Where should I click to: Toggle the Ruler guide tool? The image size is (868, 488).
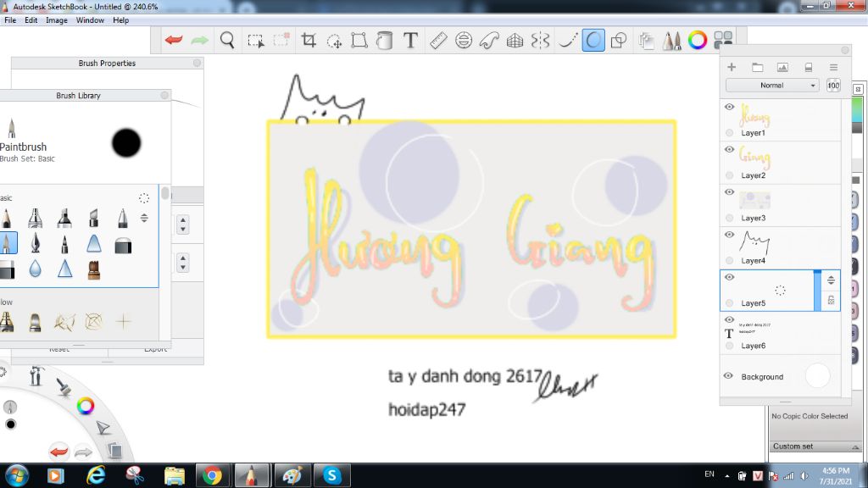[x=438, y=40]
